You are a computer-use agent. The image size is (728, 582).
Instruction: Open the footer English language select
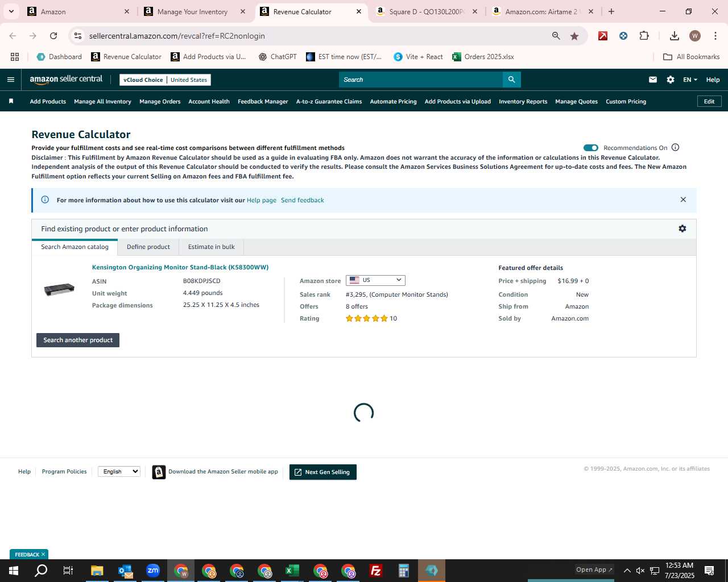(119, 471)
